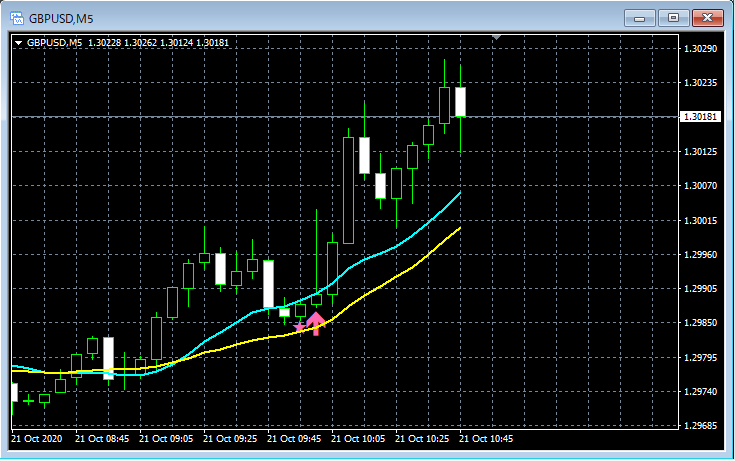This screenshot has width=735, height=461.
Task: Click the last candlestick at 10:45
Action: [x=460, y=102]
